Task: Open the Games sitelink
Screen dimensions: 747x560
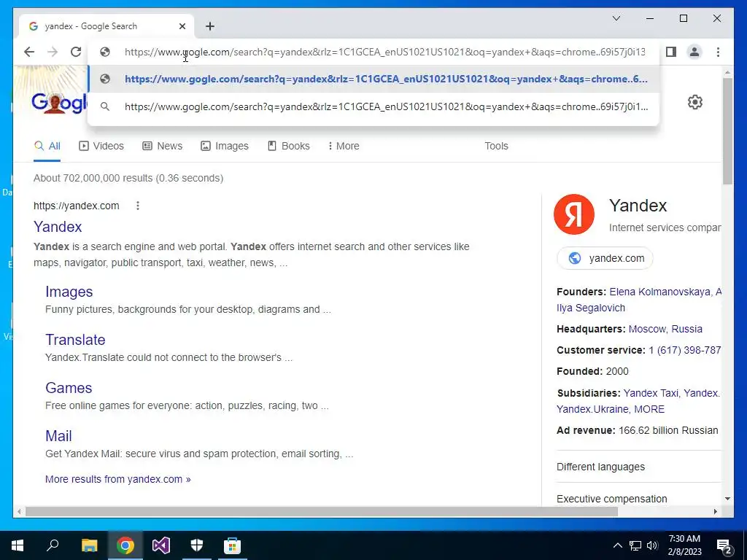Action: [69, 388]
